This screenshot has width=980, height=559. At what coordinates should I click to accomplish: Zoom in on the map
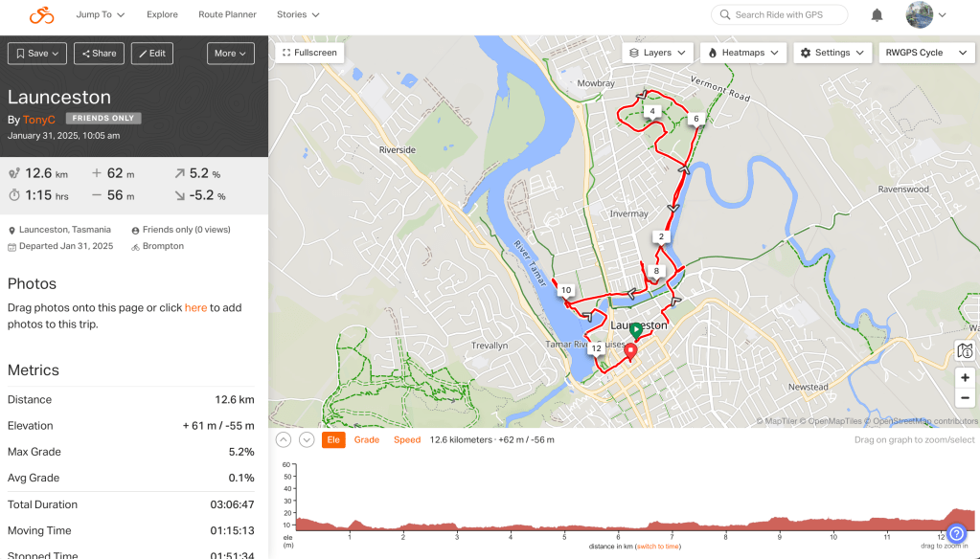point(965,377)
